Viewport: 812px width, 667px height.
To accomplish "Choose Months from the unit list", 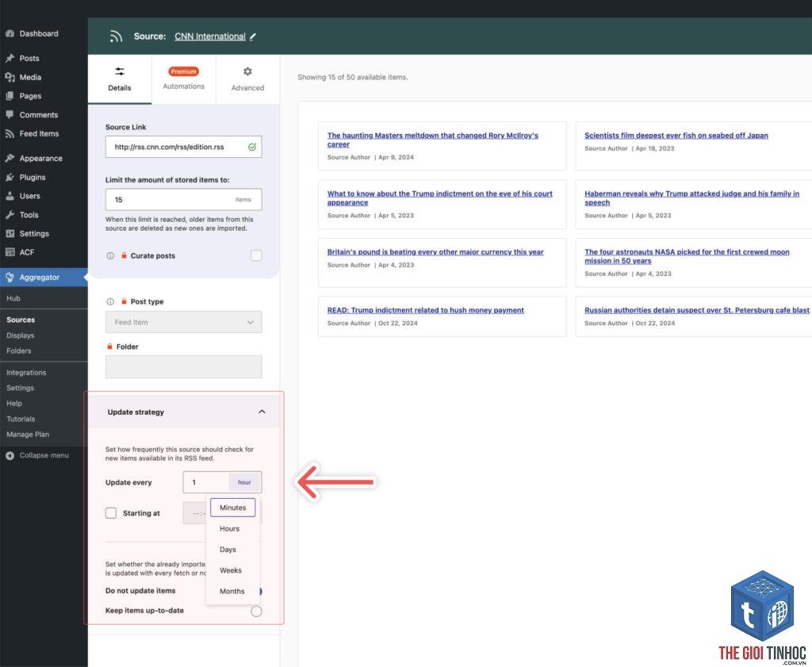I will click(232, 591).
